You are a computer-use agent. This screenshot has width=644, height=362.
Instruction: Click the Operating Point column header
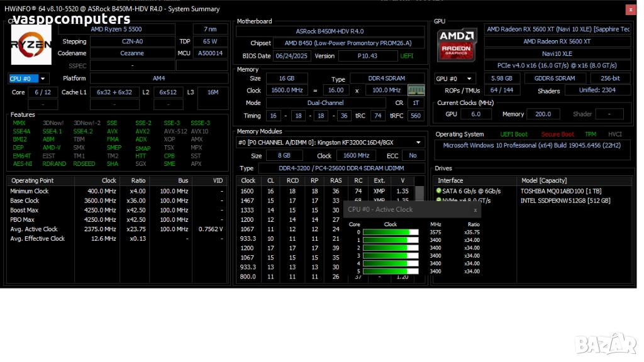(x=33, y=180)
